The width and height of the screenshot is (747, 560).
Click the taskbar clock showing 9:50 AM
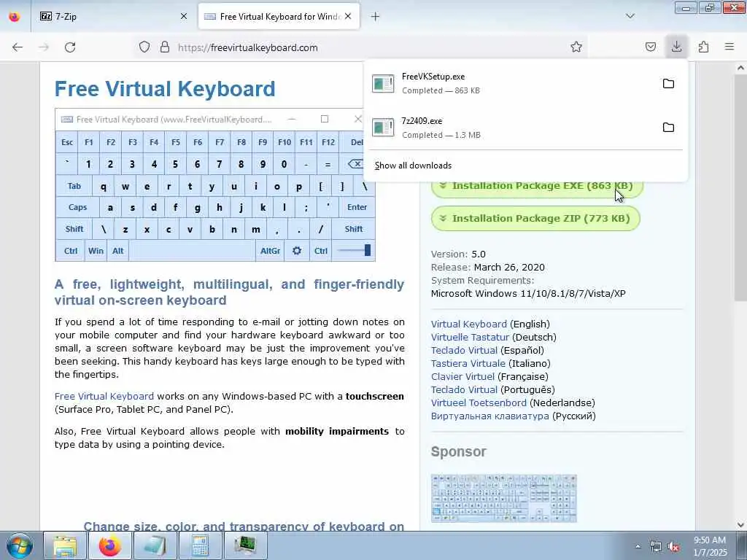[x=710, y=546]
